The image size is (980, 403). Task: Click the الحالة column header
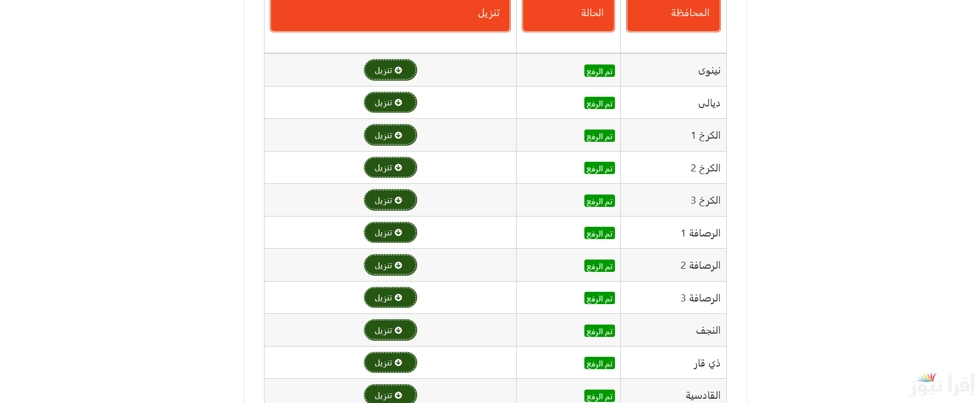click(x=568, y=15)
